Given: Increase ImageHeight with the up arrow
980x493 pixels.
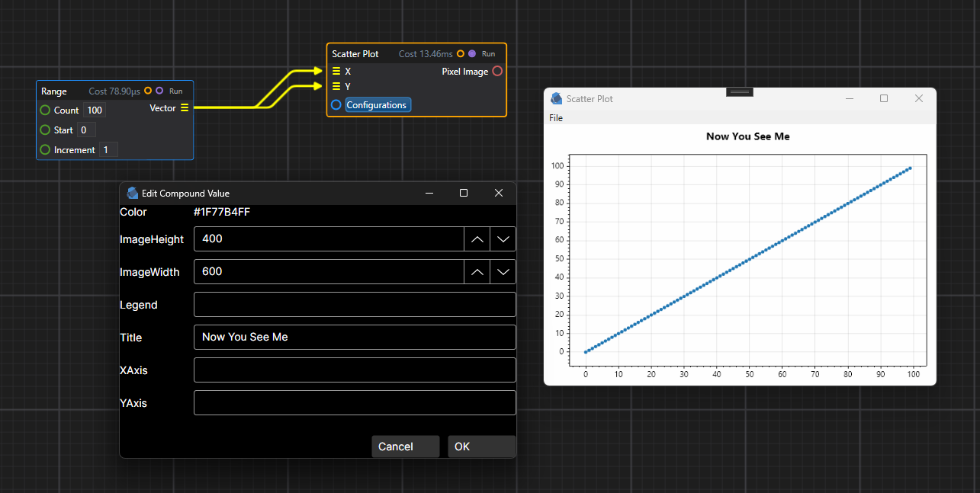Looking at the screenshot, I should click(x=477, y=238).
